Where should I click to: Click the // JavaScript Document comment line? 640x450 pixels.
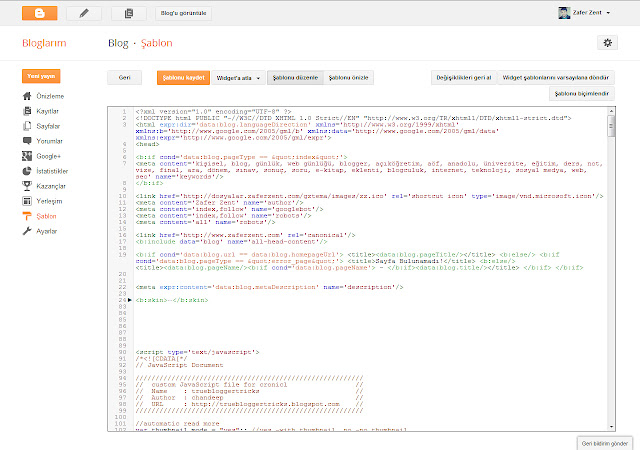(x=179, y=365)
